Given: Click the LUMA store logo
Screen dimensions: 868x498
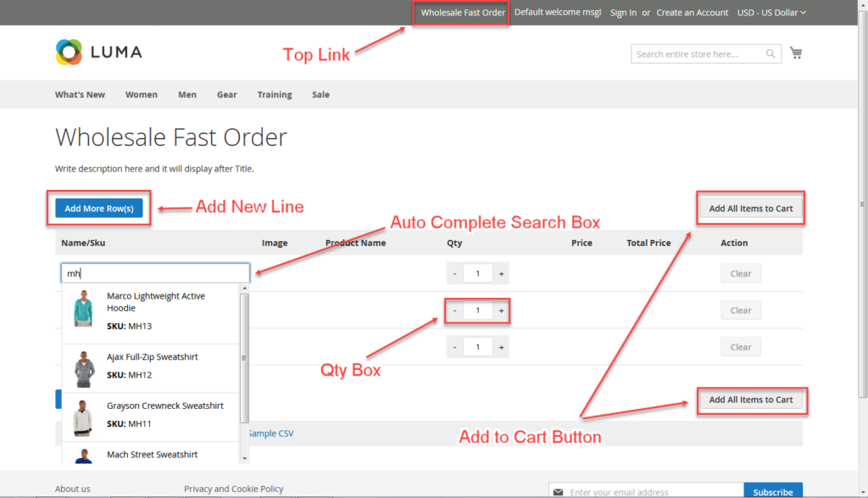Looking at the screenshot, I should [x=98, y=52].
